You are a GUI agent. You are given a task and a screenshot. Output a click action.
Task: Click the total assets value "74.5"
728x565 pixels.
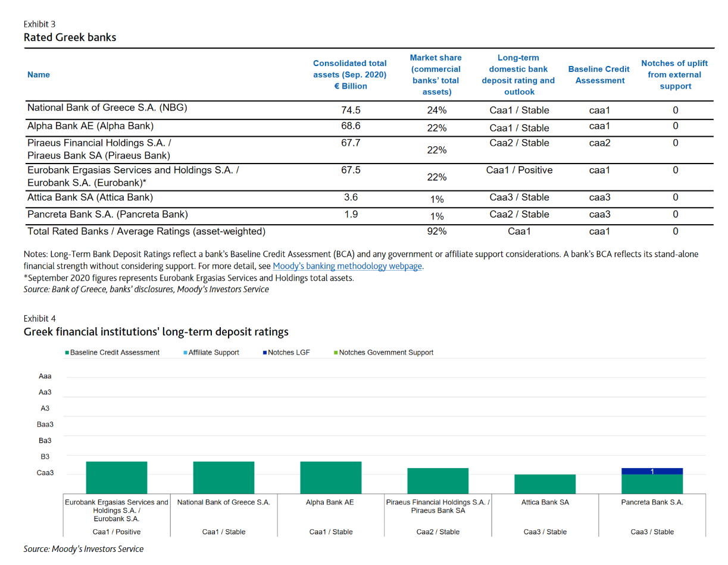coord(351,110)
